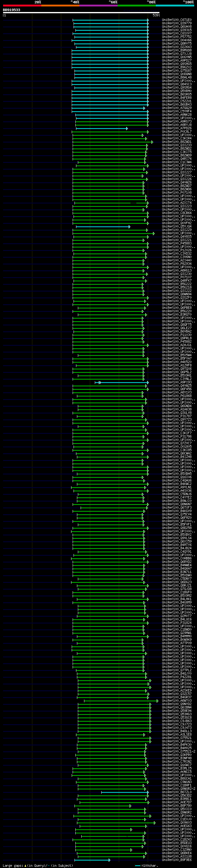Viewport: 197px width, 868px height.
Task: Select hit label UniRef100_A2AJG1
Action: (x=177, y=345)
